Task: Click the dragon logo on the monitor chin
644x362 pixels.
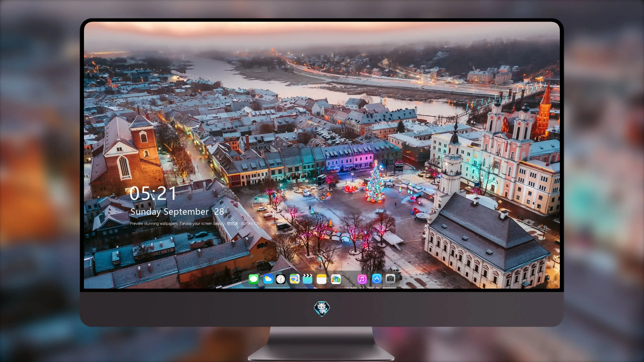Action: (322, 309)
